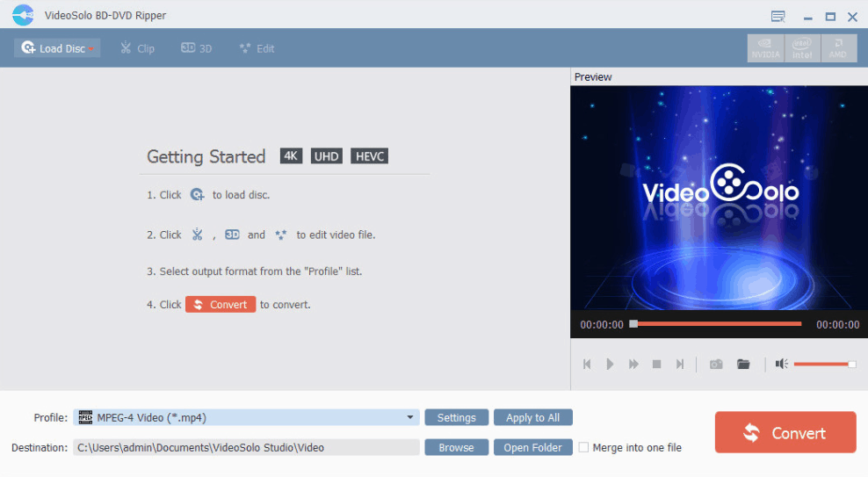Click the 4K badge
This screenshot has height=477, width=868.
(x=291, y=156)
